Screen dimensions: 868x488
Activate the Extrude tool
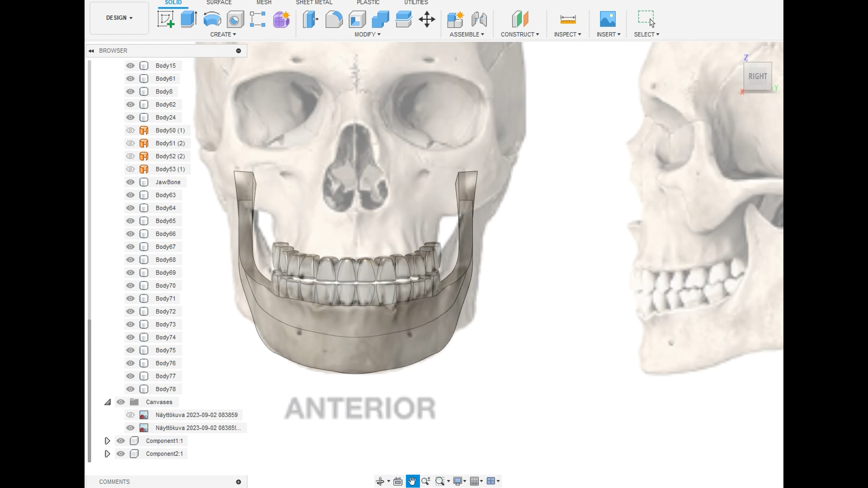[189, 19]
